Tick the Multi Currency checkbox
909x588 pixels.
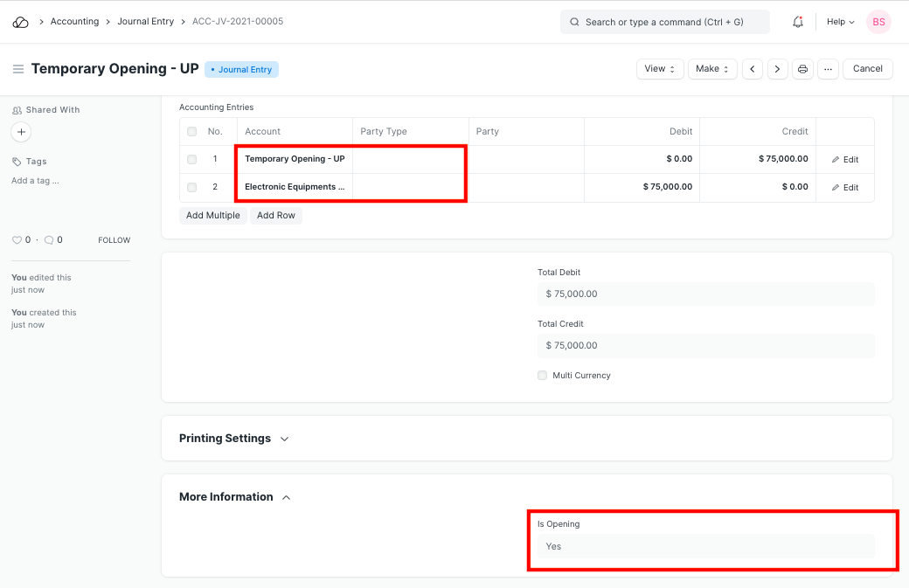pyautogui.click(x=543, y=376)
